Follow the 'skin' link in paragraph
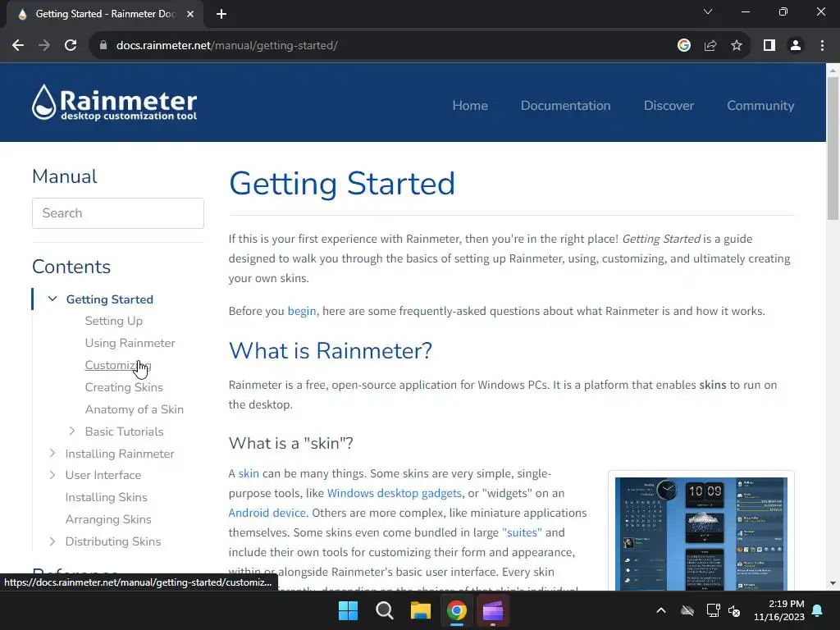Image resolution: width=840 pixels, height=630 pixels. point(249,473)
